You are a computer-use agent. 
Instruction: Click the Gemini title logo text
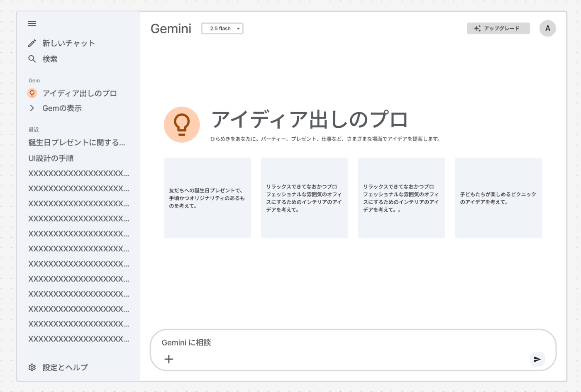[x=171, y=29]
